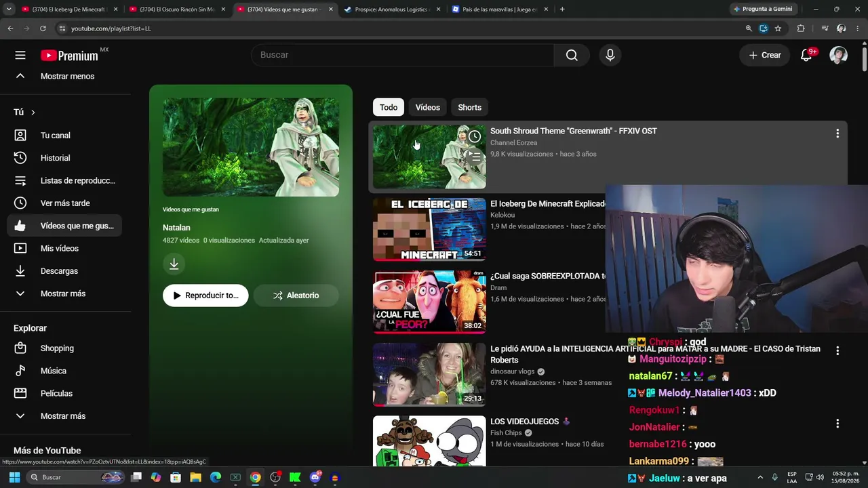The height and width of the screenshot is (488, 868).
Task: Open the Chrome three-dot menu
Action: click(x=858, y=28)
